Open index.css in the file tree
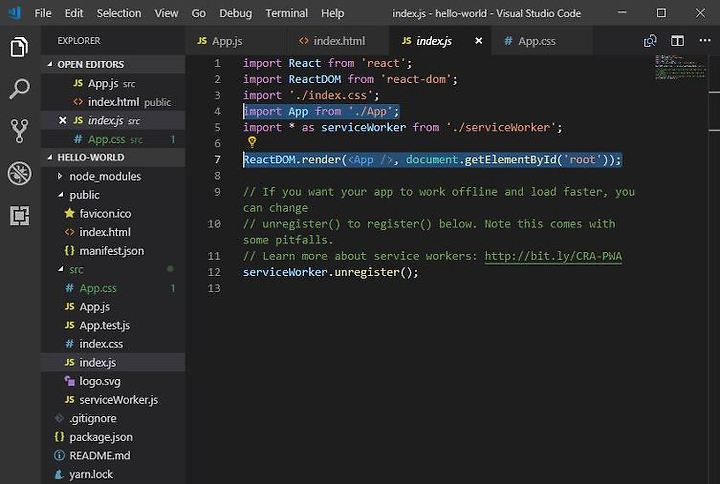720x484 pixels. [113, 343]
